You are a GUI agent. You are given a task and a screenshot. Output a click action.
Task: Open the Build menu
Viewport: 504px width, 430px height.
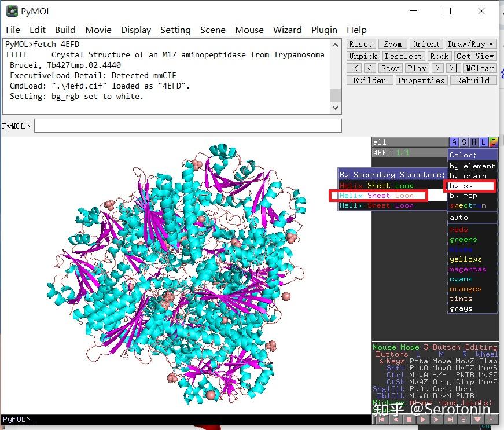tap(65, 30)
